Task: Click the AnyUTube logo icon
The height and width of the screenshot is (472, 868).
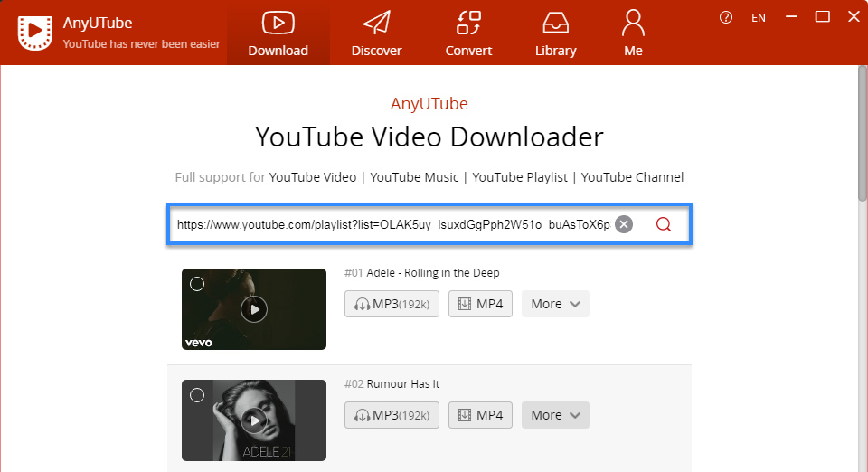Action: 35,33
